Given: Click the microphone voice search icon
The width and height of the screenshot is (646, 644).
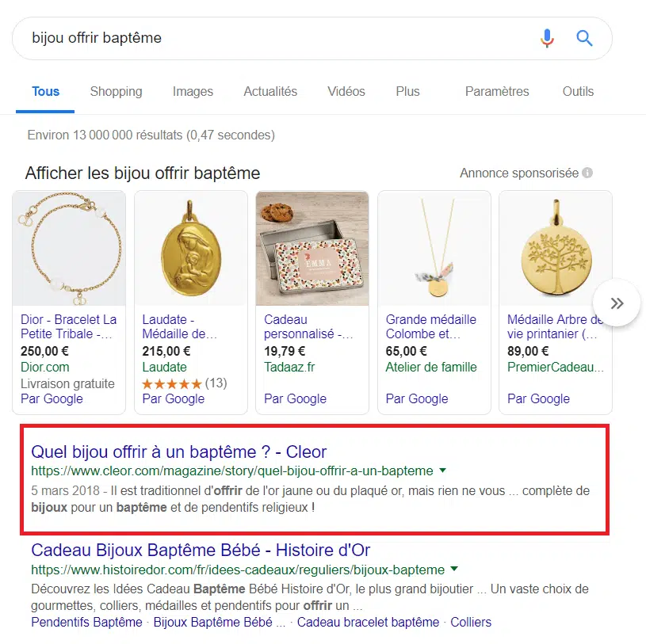Looking at the screenshot, I should [x=547, y=38].
